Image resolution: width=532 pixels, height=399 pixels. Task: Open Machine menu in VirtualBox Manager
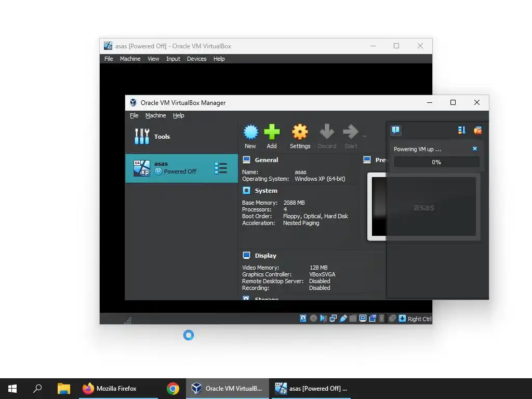click(156, 115)
